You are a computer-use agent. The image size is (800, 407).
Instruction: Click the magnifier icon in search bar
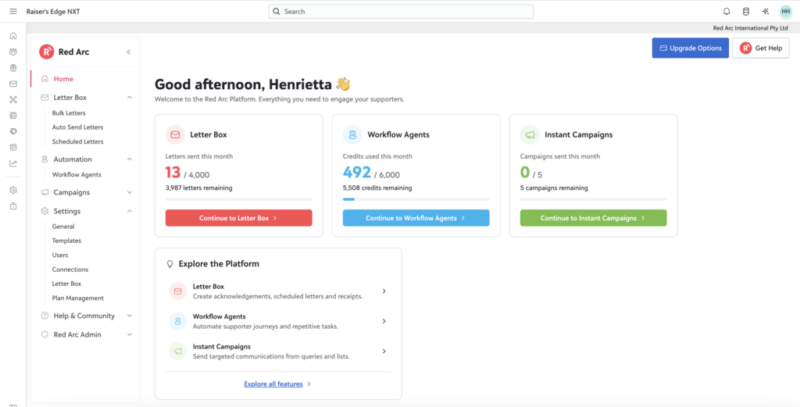point(277,11)
